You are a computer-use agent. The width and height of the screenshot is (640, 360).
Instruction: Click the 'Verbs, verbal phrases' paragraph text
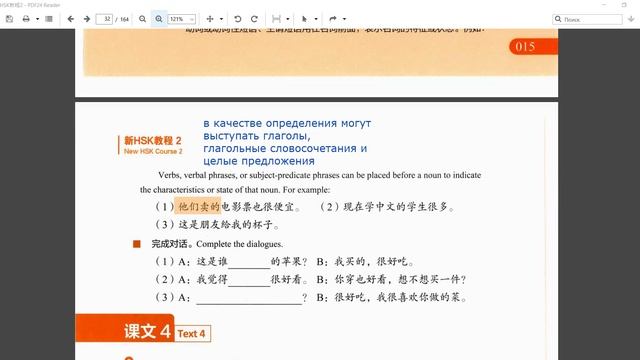311,182
